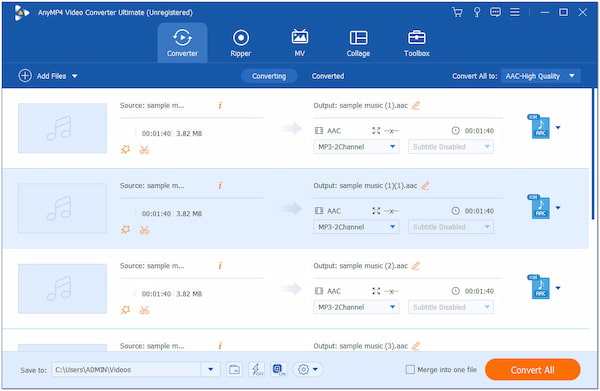Rename output sample music (2).aac with pencil
The width and height of the screenshot is (600, 391).
click(x=416, y=266)
